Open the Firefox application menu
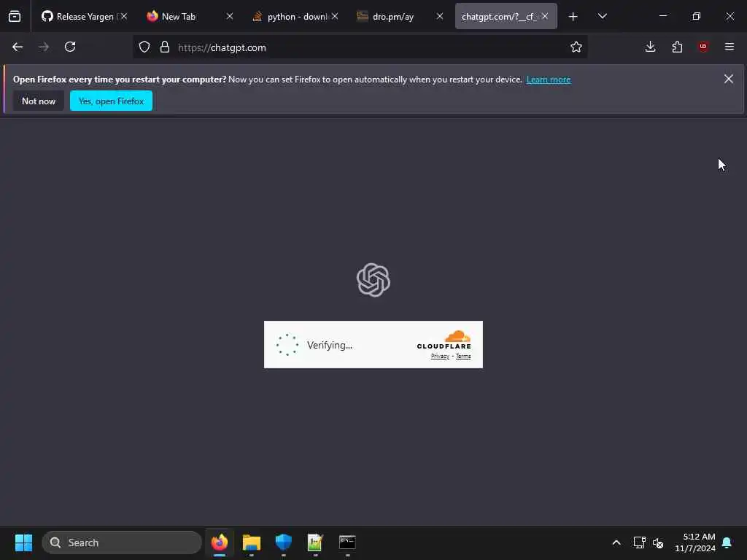This screenshot has width=747, height=560. pos(729,47)
